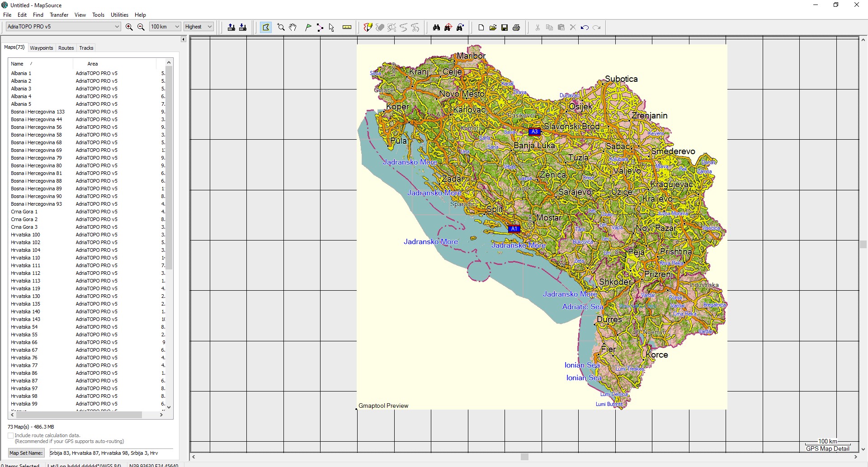Select the Selection arrow tool
This screenshot has height=467, width=868.
click(x=331, y=27)
